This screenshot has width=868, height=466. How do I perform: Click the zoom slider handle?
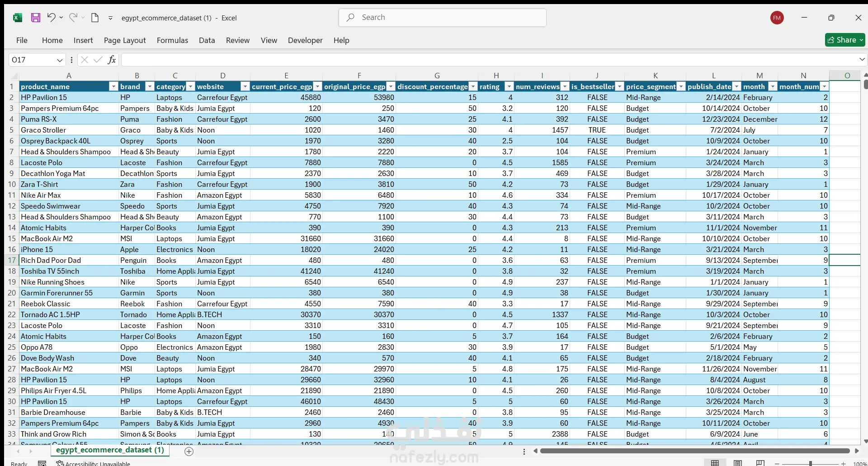click(810, 463)
